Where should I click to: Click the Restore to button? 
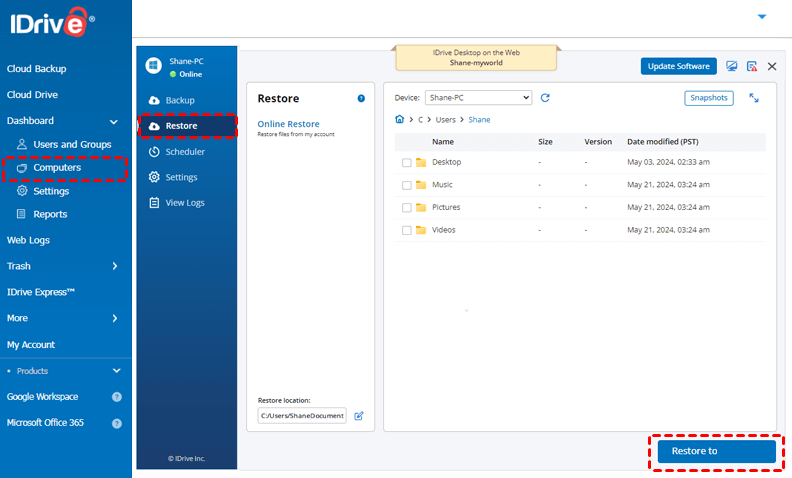click(x=716, y=452)
